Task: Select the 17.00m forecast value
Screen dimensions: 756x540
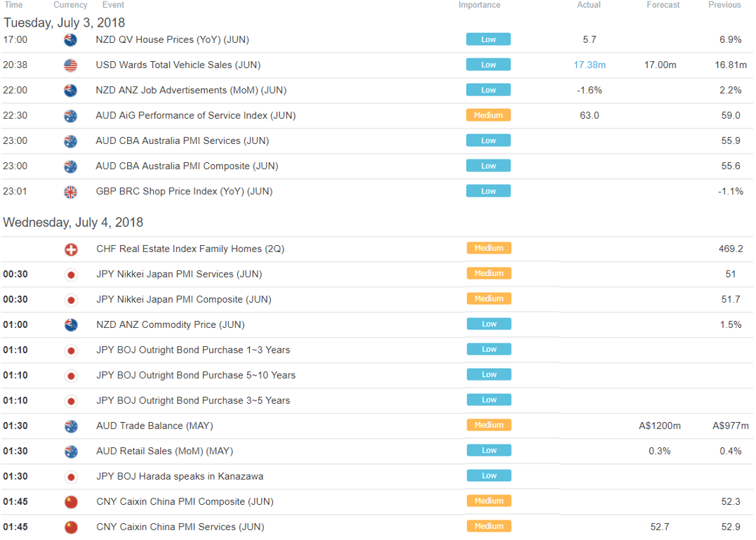Action: point(660,65)
